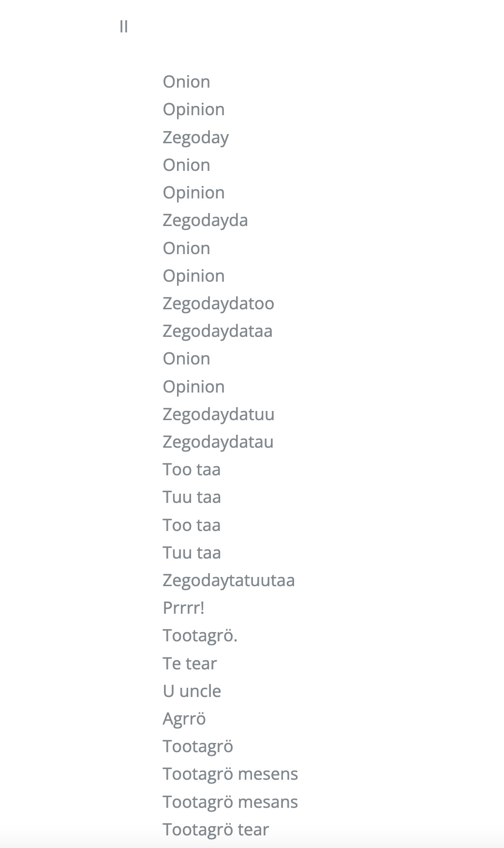Click "Too taa" right below "Zegodaydatau"
This screenshot has height=848, width=504.
coord(192,470)
